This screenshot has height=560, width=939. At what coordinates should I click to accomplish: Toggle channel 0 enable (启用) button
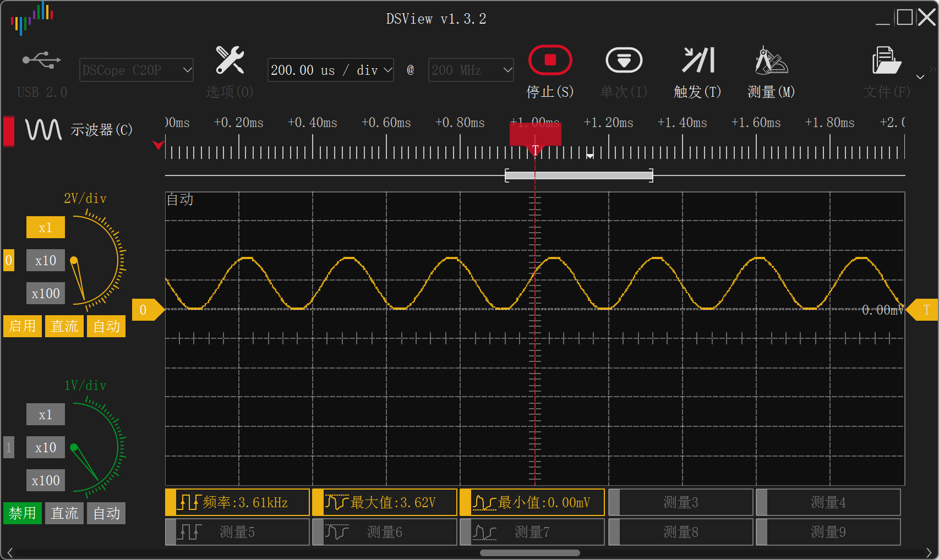[23, 326]
